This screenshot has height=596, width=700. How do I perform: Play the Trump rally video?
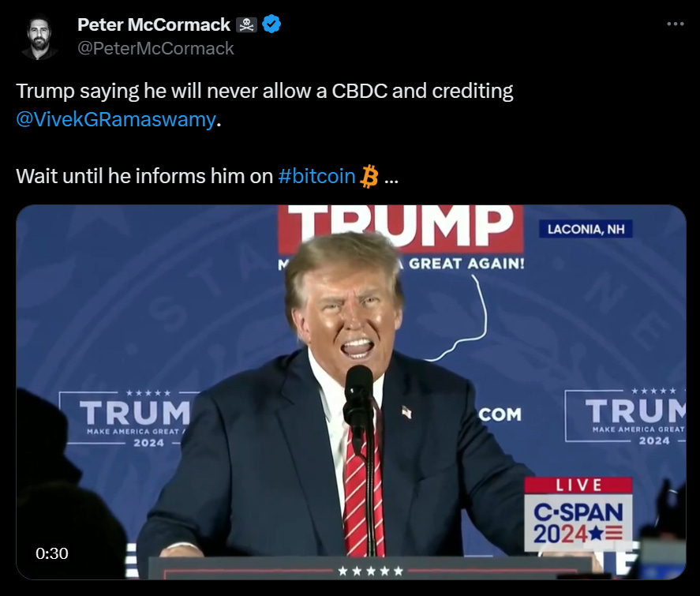[x=351, y=392]
